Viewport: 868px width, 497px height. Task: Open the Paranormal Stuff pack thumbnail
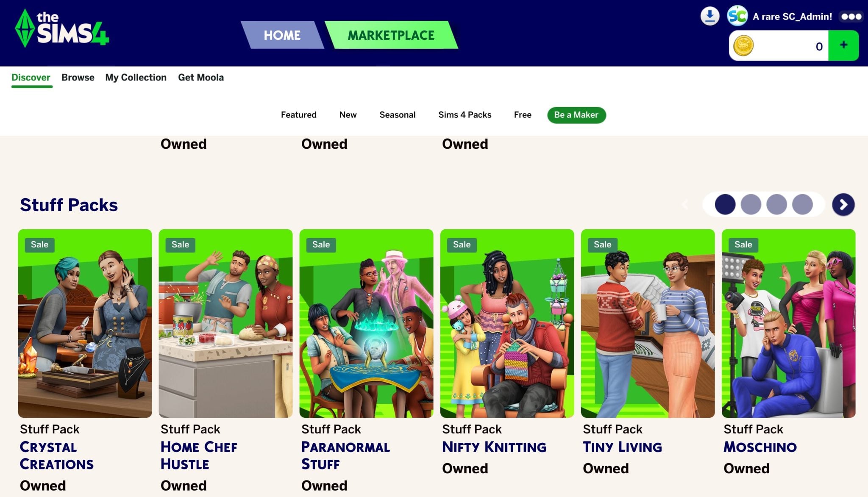coord(366,323)
